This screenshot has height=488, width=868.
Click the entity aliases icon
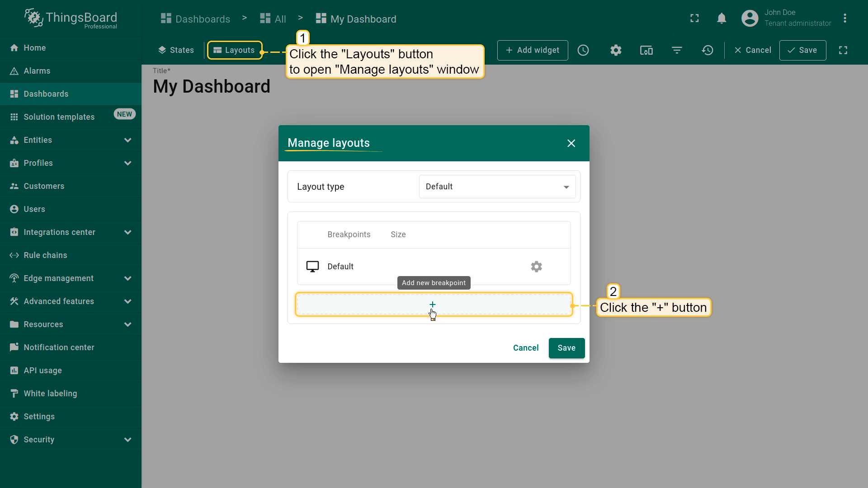tap(646, 50)
